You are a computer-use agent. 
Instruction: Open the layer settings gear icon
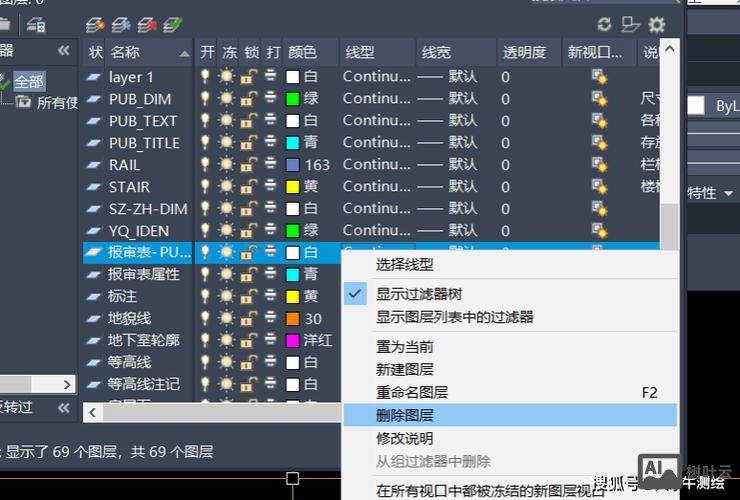(x=656, y=24)
